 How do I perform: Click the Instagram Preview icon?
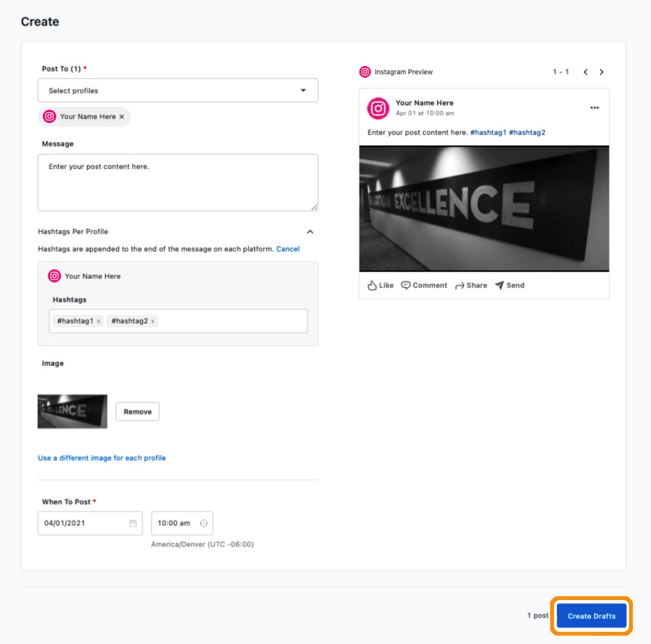coord(365,72)
